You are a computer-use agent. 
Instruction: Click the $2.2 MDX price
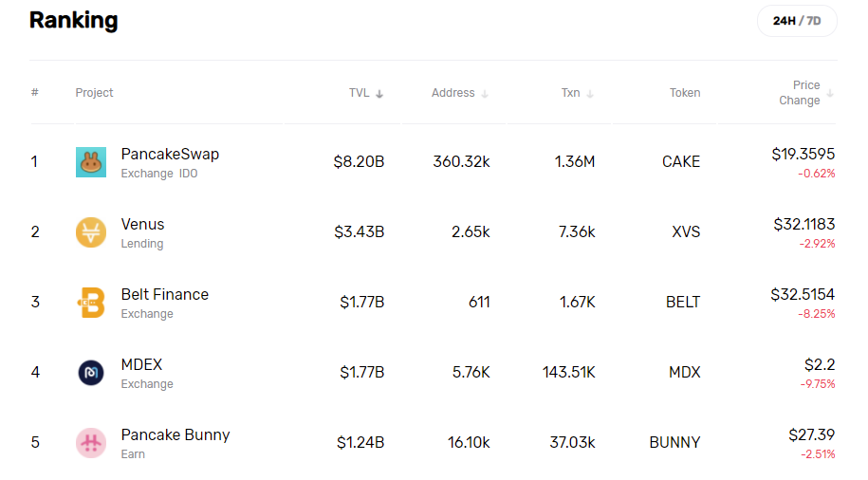820,365
